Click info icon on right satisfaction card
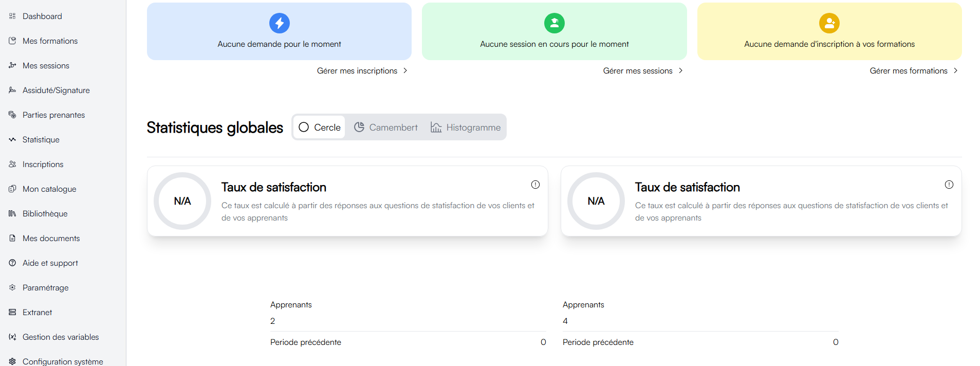This screenshot has height=366, width=980. point(949,185)
